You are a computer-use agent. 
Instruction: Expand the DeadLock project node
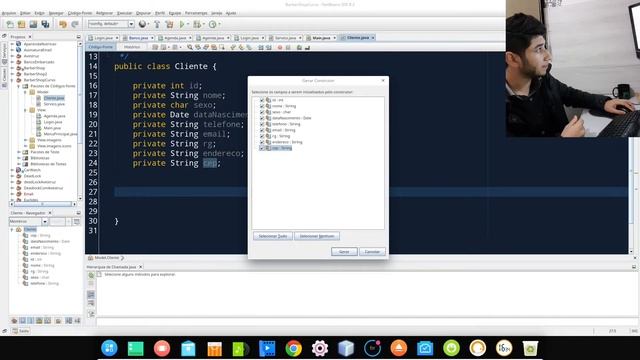13,176
